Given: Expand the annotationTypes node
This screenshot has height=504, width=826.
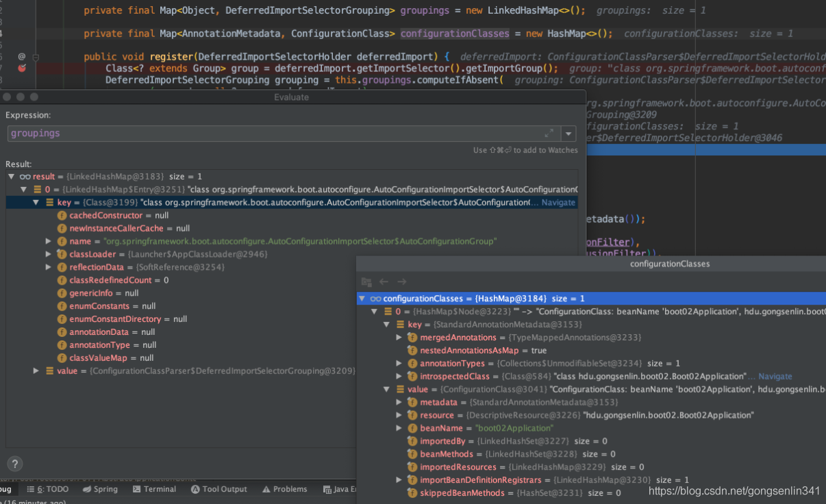Looking at the screenshot, I should click(x=399, y=364).
